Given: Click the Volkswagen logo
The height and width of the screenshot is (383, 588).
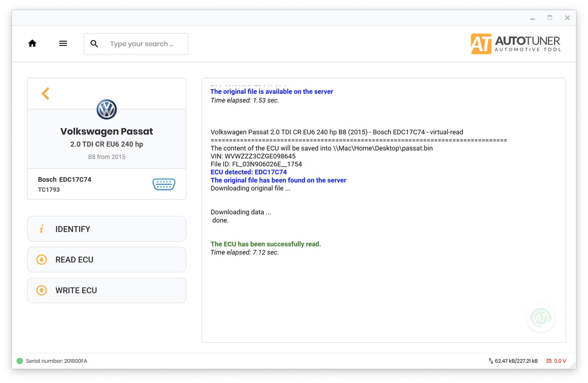Looking at the screenshot, I should [107, 109].
